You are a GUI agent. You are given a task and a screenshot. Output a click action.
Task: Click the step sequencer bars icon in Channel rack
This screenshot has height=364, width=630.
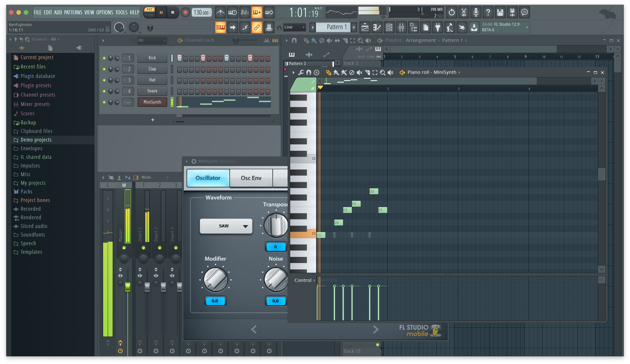coord(275,40)
